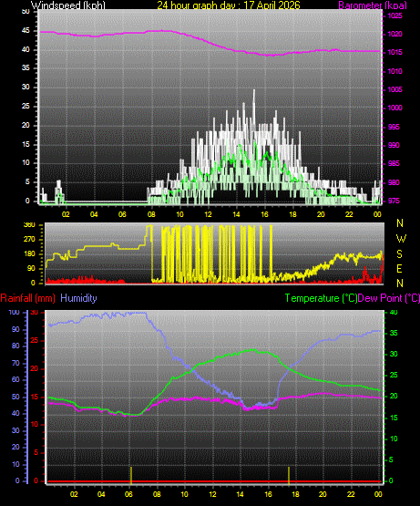
Task: Click the "Dew Point (°C)" legend label
Action: point(389,298)
